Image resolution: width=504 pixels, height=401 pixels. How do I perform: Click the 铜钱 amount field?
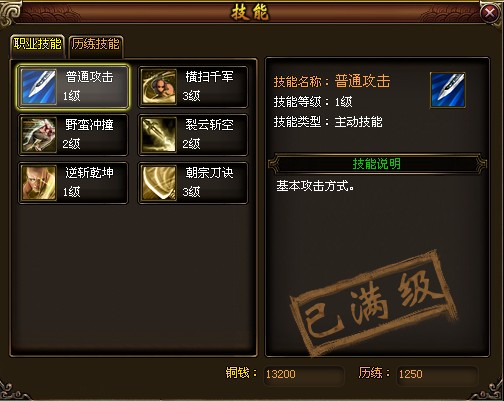tap(303, 374)
